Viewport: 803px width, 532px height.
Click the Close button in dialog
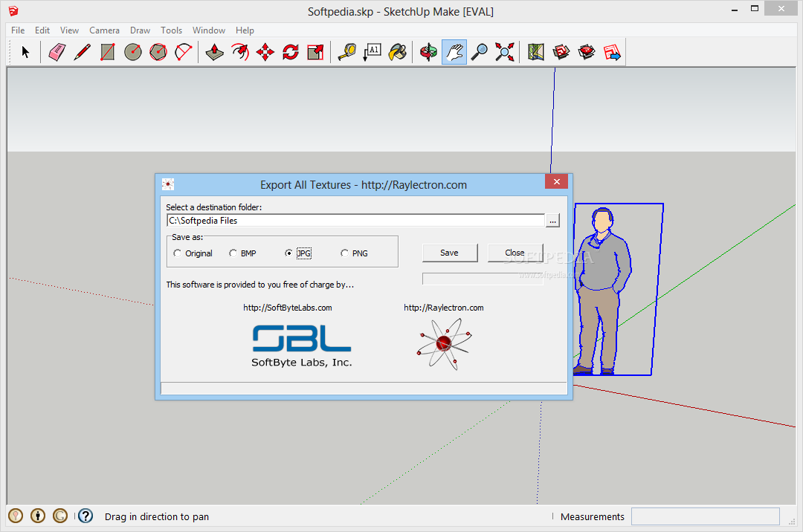tap(515, 253)
